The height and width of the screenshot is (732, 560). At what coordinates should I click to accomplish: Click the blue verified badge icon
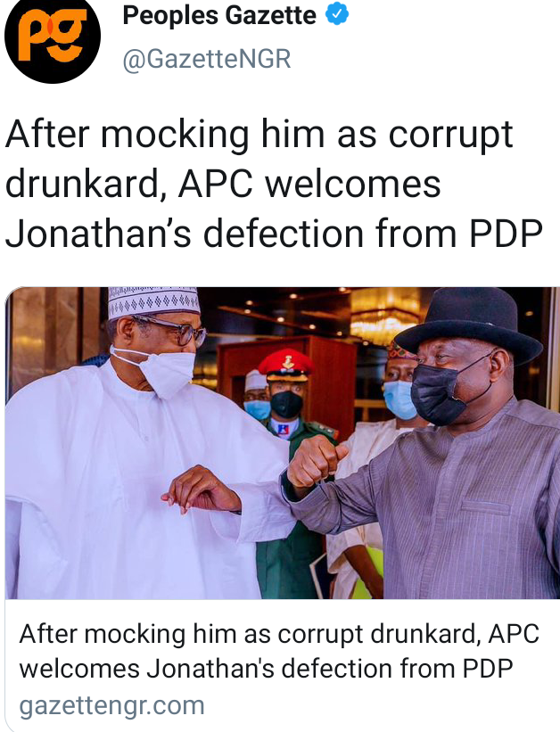(337, 14)
